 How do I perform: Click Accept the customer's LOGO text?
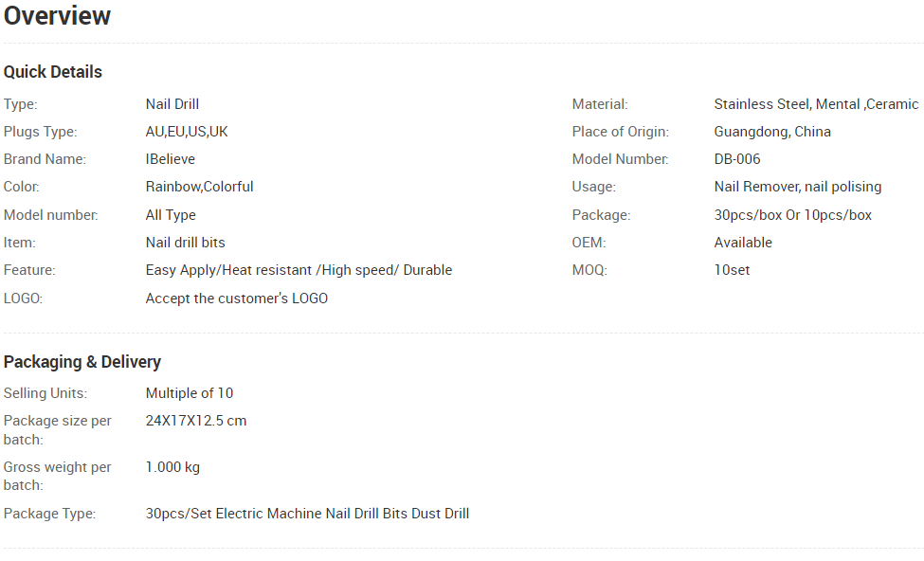pyautogui.click(x=236, y=299)
